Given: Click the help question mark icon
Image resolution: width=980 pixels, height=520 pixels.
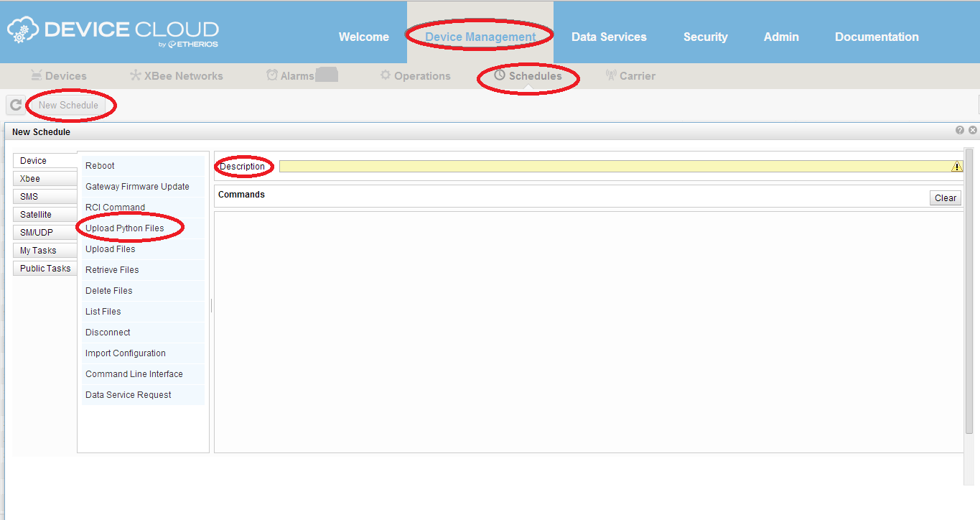Looking at the screenshot, I should [960, 131].
